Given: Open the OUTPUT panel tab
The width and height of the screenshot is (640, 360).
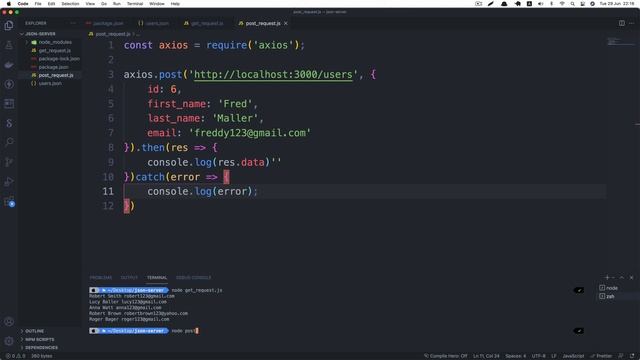Looking at the screenshot, I should (x=129, y=278).
